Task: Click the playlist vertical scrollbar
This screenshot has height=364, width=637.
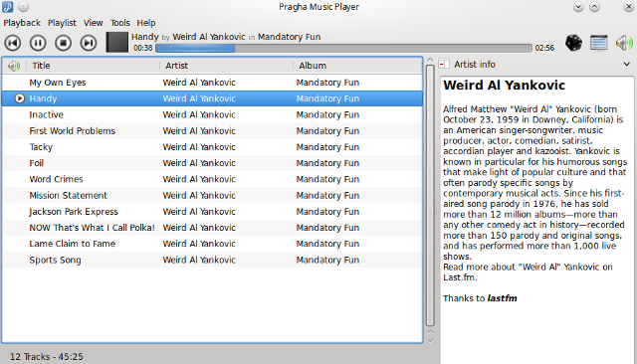Action: [x=430, y=196]
